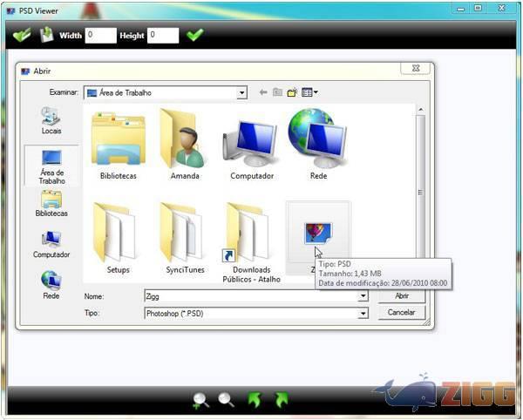Click the Width input field

coord(100,36)
